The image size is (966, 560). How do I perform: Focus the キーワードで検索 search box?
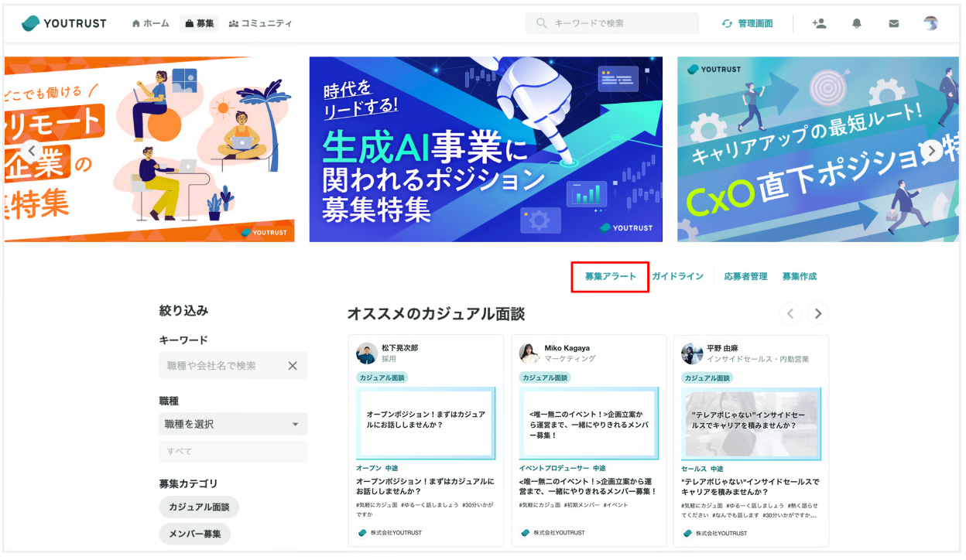tap(612, 23)
